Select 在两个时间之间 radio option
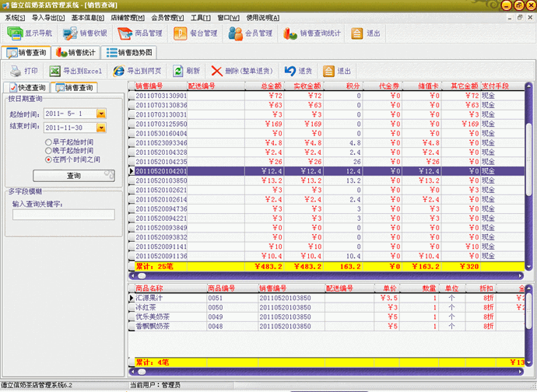Image resolution: width=537 pixels, height=392 pixels. point(48,159)
